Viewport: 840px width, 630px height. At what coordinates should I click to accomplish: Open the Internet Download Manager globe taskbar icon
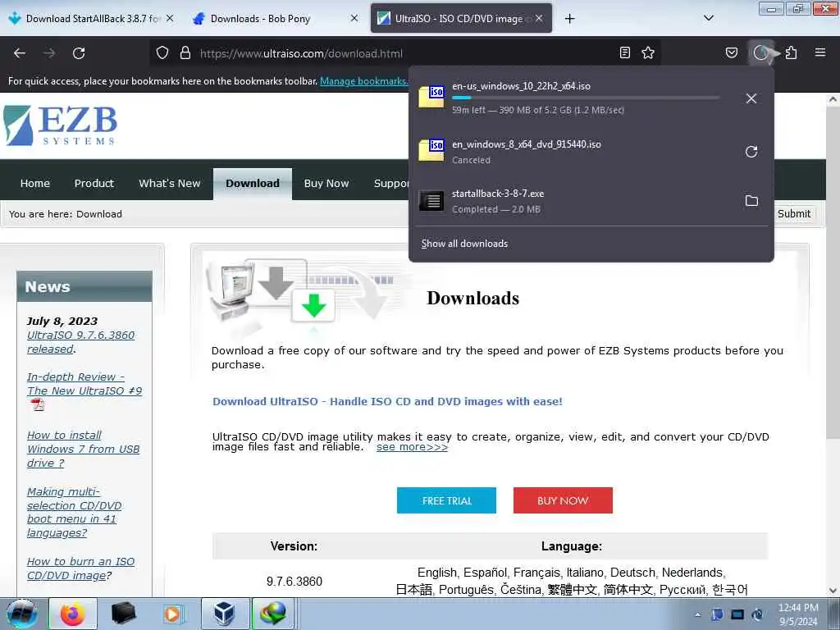[273, 614]
